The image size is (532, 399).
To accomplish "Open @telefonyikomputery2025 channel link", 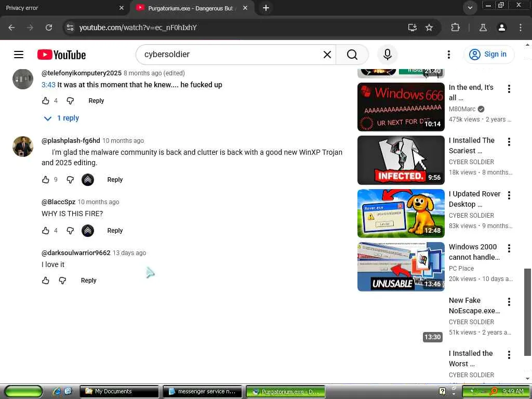I will pos(82,73).
